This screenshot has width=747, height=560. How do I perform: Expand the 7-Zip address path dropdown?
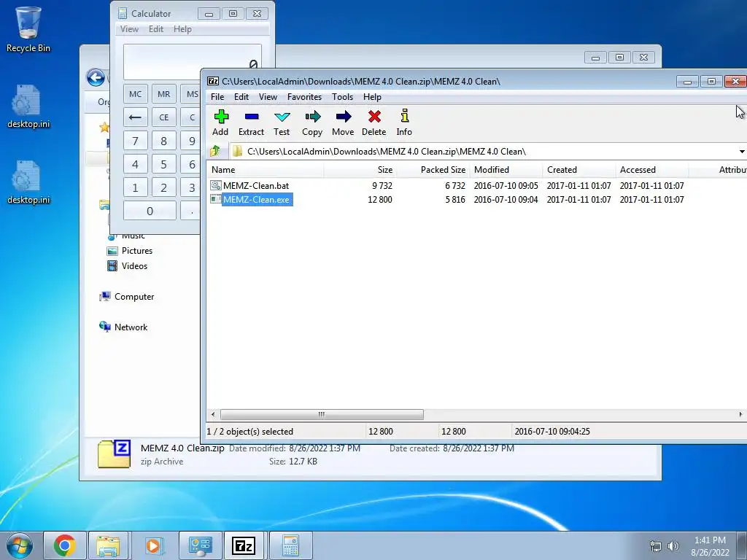tap(742, 152)
